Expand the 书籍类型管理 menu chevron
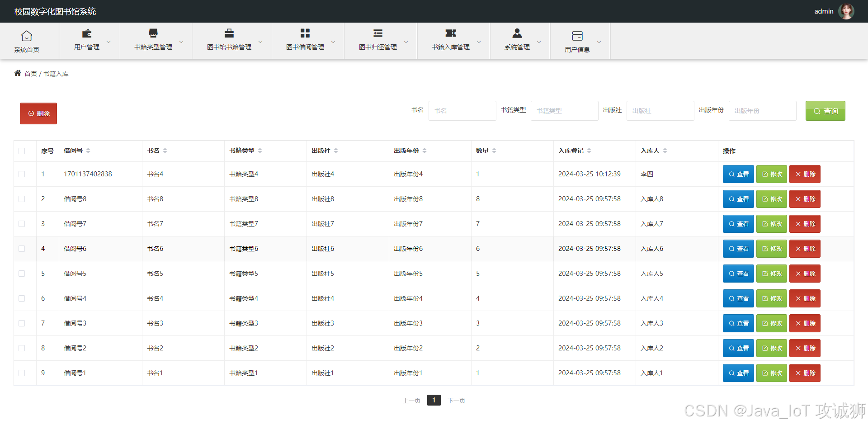Viewport: 868px width, 425px height. coord(181,42)
